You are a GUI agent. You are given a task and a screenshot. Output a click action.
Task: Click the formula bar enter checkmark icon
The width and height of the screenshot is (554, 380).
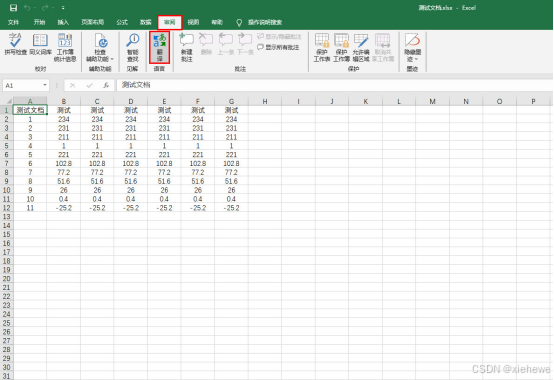[89, 85]
